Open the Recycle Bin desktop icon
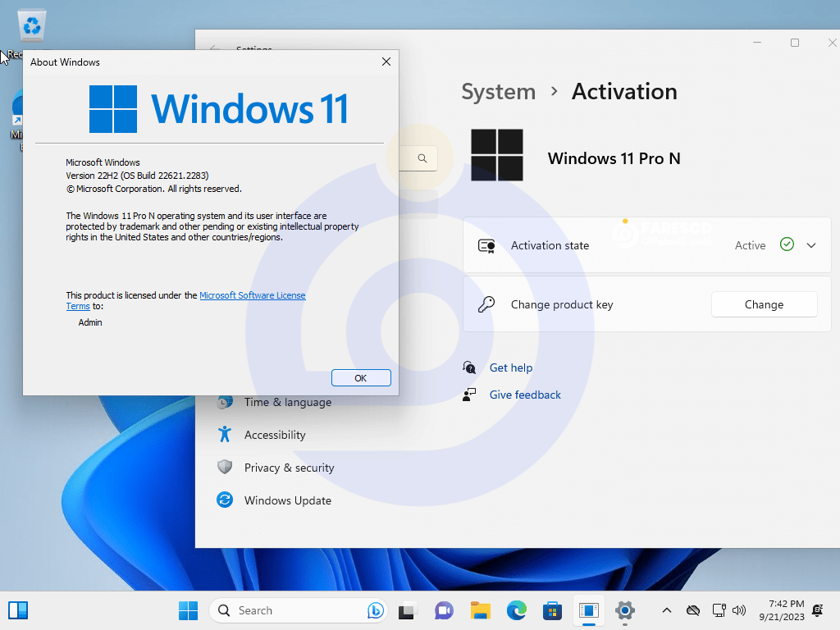 (32, 25)
